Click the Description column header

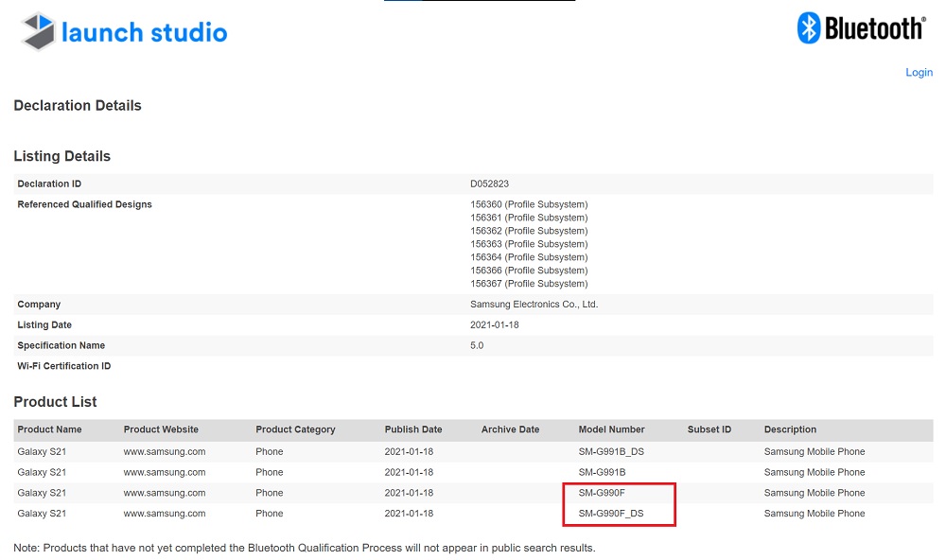(x=790, y=429)
